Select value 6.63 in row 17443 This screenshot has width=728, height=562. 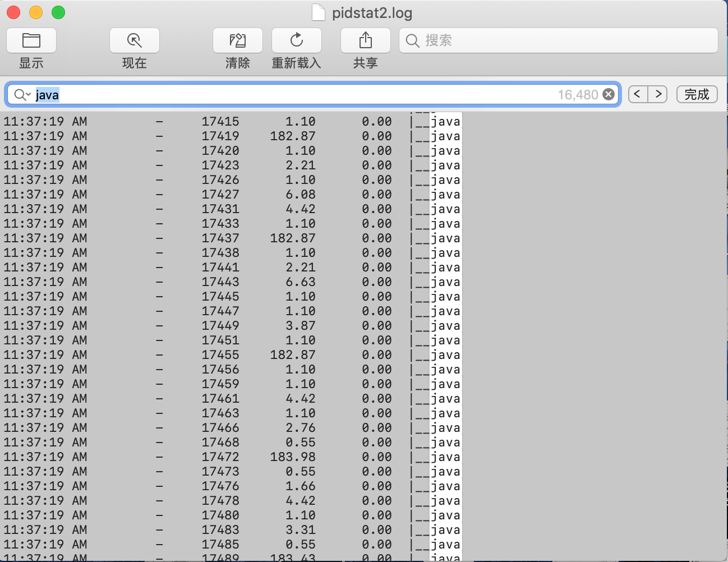click(301, 282)
